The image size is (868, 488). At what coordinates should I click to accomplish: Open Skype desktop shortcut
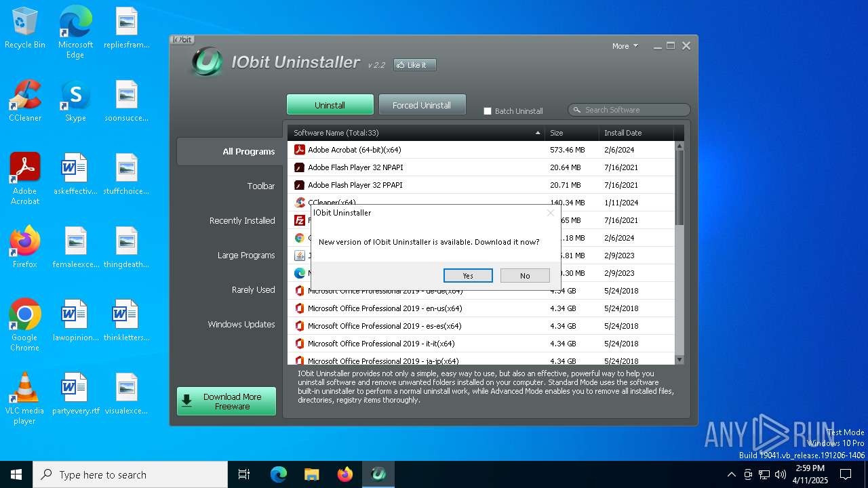(75, 102)
